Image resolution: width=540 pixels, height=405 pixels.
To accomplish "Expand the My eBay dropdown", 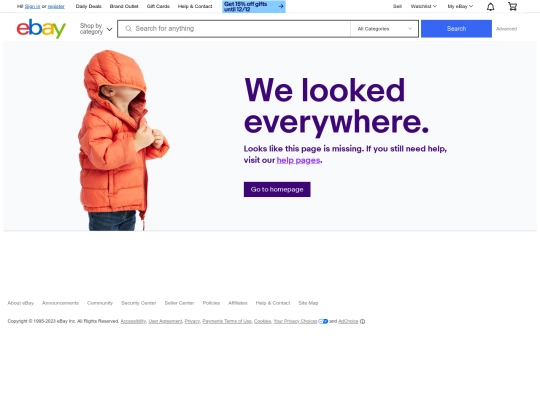I will (x=460, y=6).
